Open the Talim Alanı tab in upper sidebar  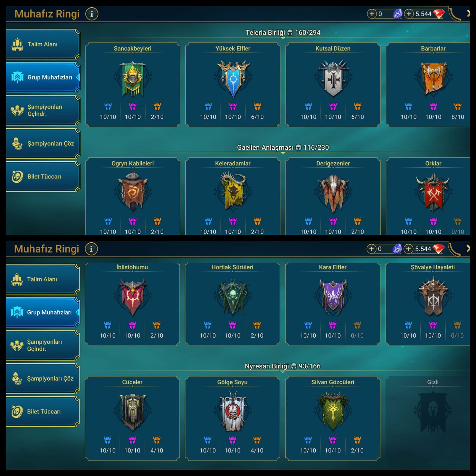point(43,44)
